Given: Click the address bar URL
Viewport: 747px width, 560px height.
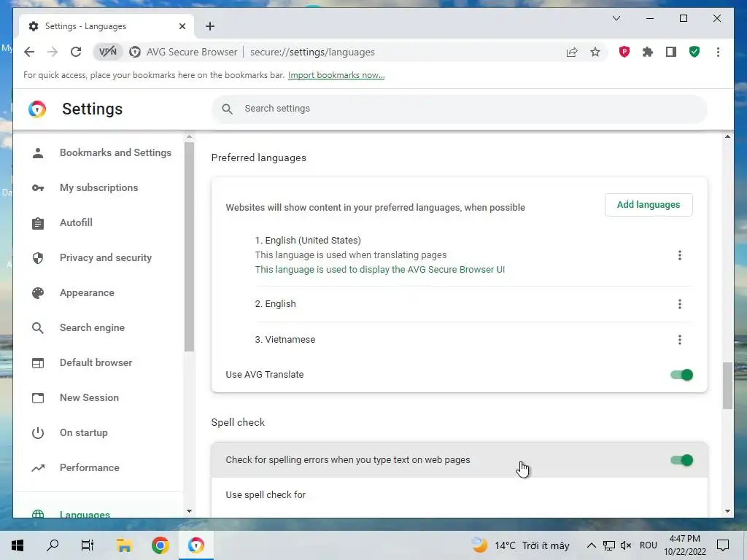Looking at the screenshot, I should pos(312,52).
